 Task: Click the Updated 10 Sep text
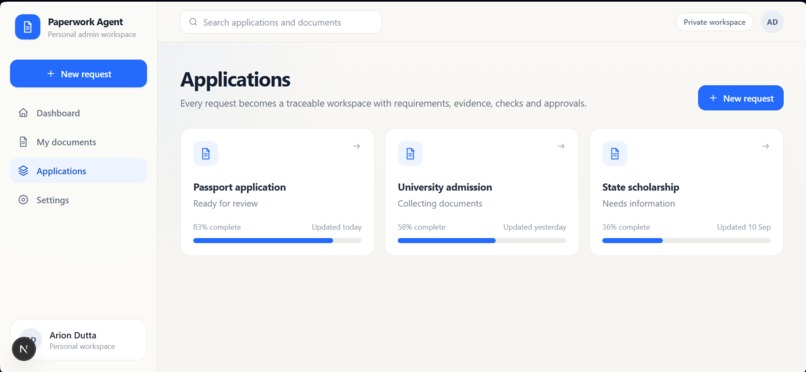744,227
